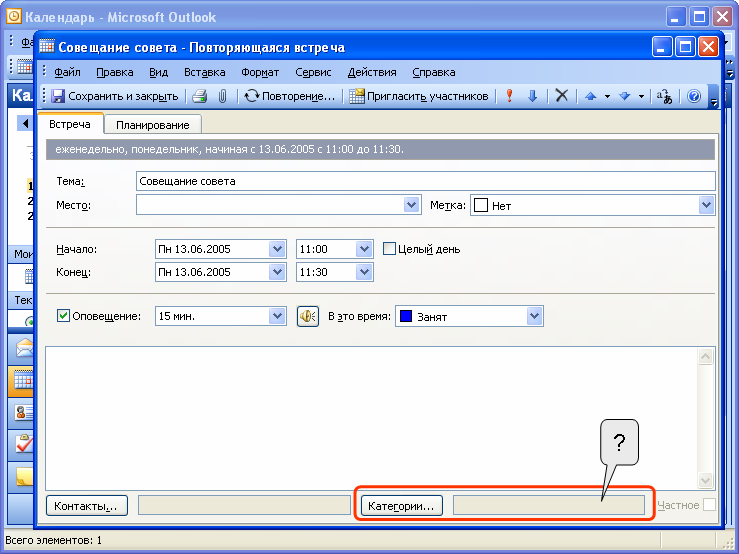
Task: Open the Вид menu
Action: (x=158, y=72)
